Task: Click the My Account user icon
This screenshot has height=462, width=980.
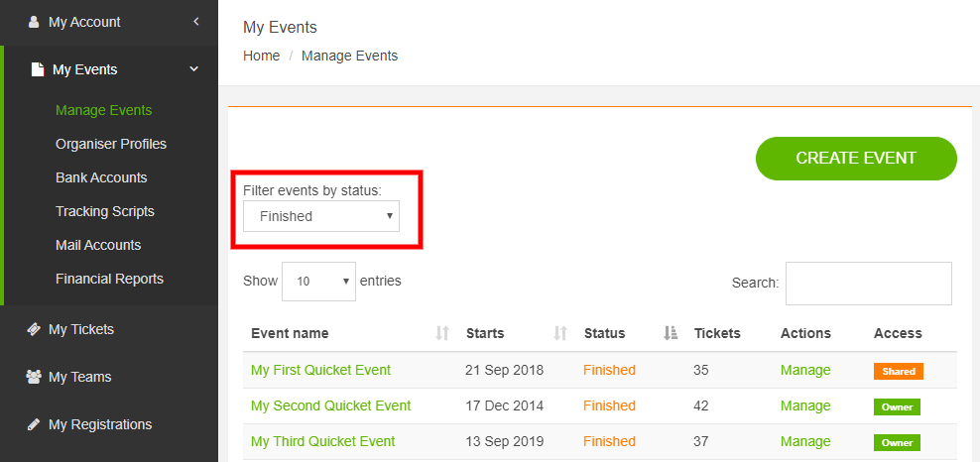Action: (33, 21)
